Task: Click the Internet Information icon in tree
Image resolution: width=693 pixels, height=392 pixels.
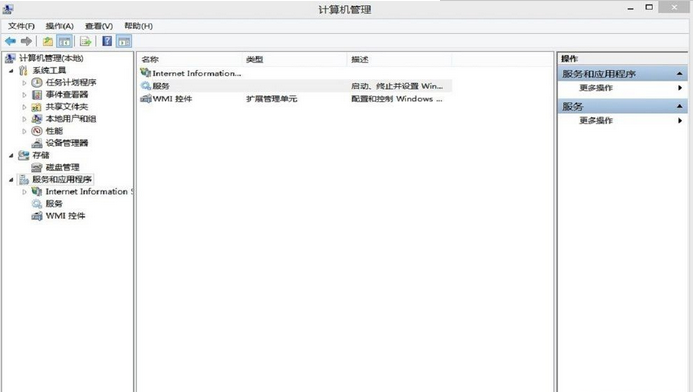Action: point(37,191)
